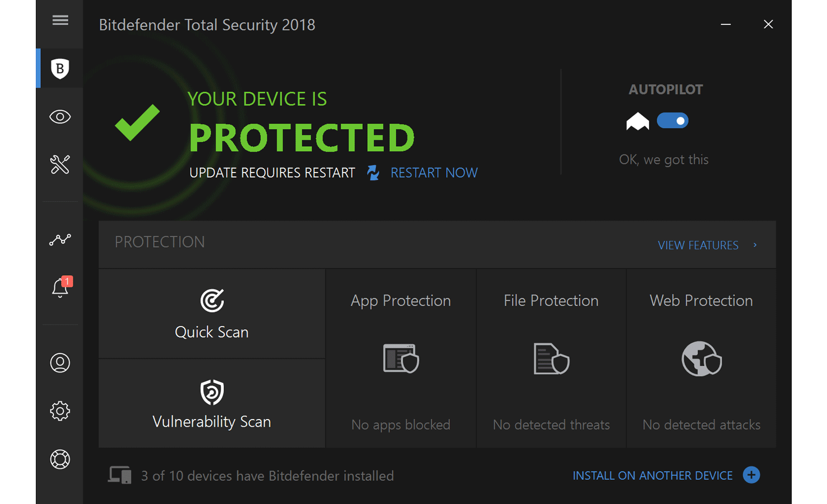Screen dimensions: 827x504
Task: Open the VIEW FEATURES link
Action: (698, 245)
